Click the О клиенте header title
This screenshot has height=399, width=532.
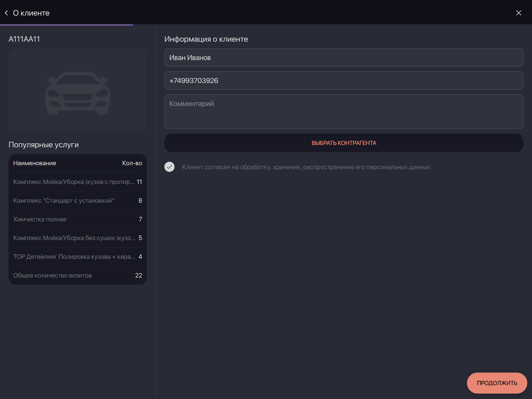pyautogui.click(x=31, y=13)
